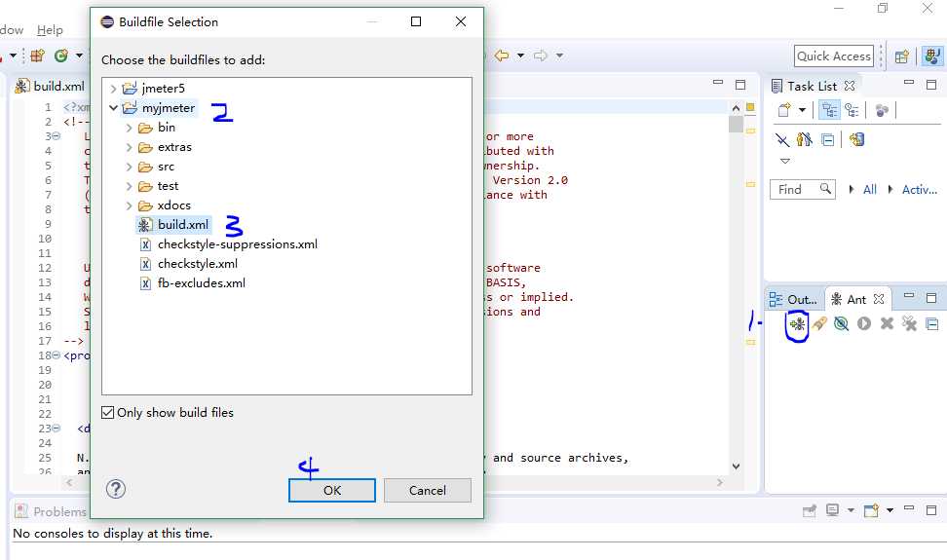Viewport: 947px width, 560px height.
Task: Click the OK button
Action: click(332, 490)
